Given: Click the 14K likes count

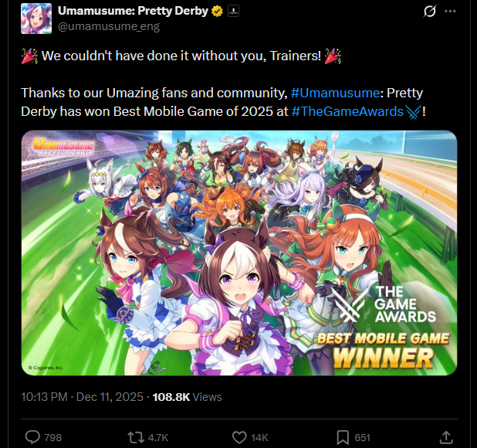Looking at the screenshot, I should click(x=259, y=438).
